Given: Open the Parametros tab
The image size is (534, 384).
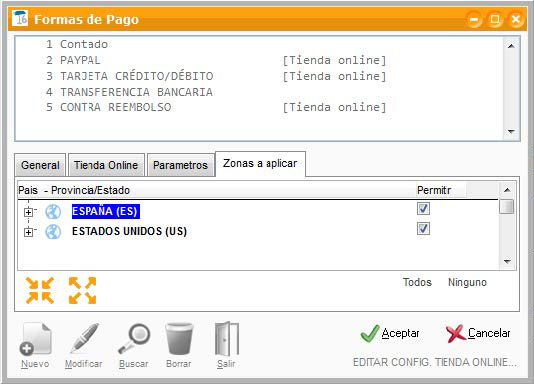Looking at the screenshot, I should [x=180, y=165].
